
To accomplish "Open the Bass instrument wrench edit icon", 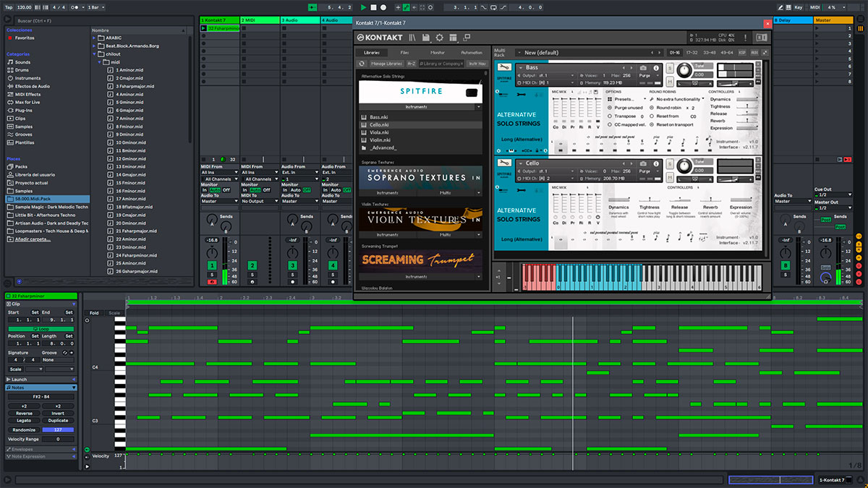I will (503, 68).
